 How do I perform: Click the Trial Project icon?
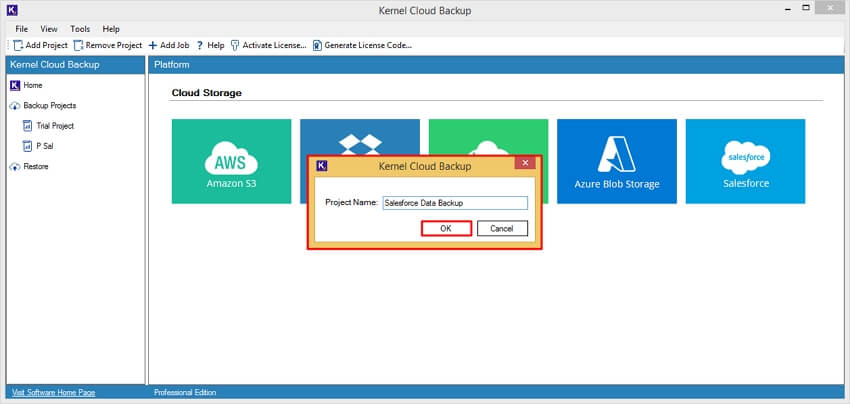[x=28, y=126]
